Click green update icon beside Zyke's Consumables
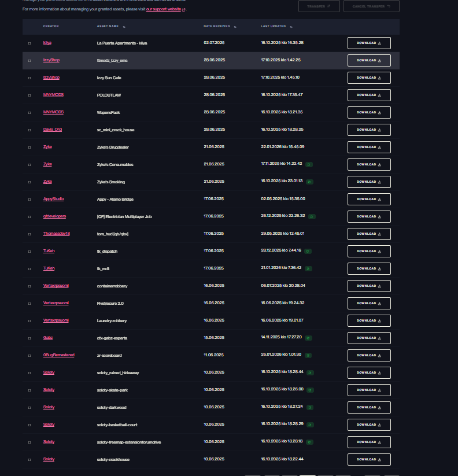458x476 pixels. [309, 164]
